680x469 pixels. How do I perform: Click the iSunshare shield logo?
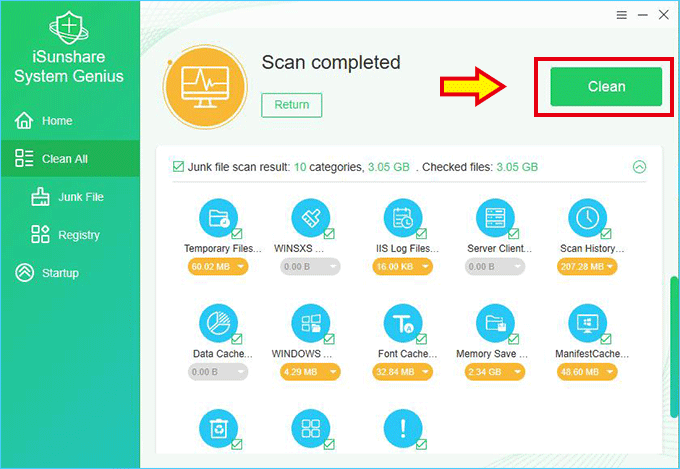[x=69, y=27]
